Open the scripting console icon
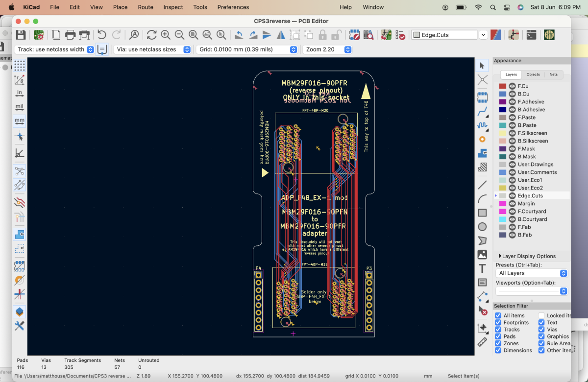The image size is (588, 382). [531, 35]
